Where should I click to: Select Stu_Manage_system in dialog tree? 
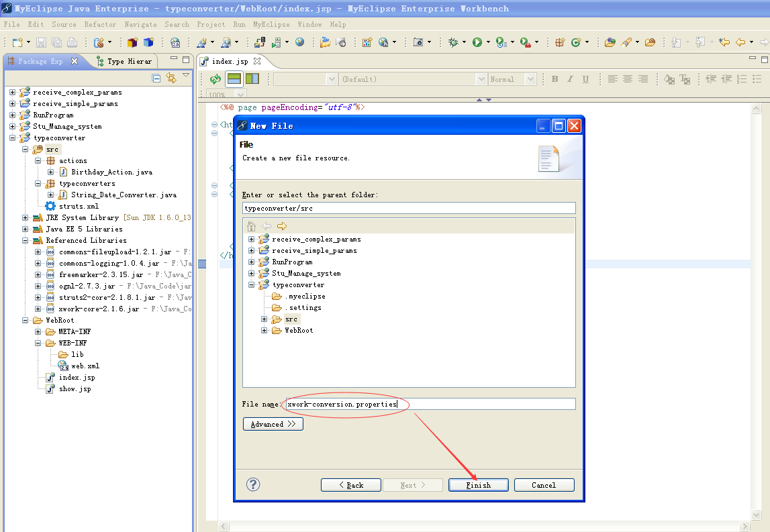[x=306, y=273]
